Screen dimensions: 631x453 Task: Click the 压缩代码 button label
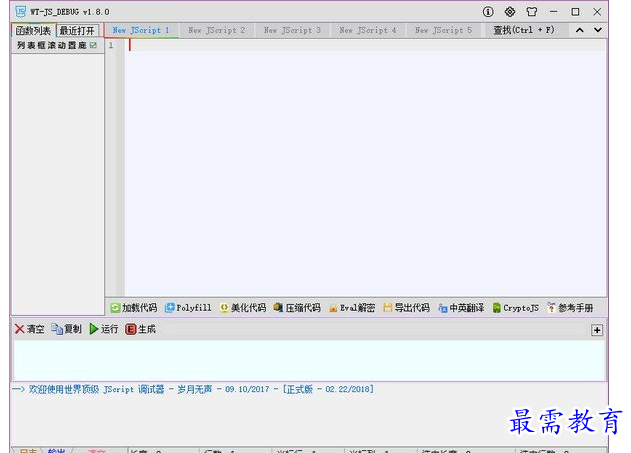pos(303,308)
